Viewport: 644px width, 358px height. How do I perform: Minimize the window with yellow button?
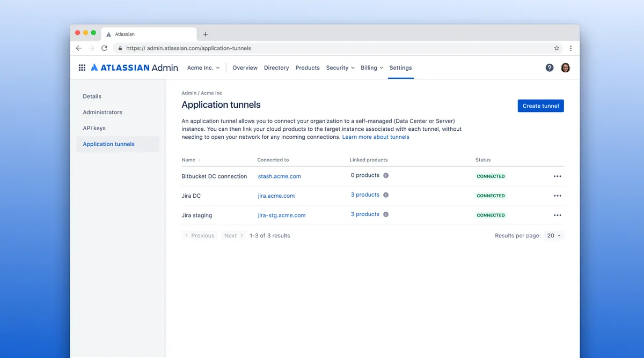85,33
